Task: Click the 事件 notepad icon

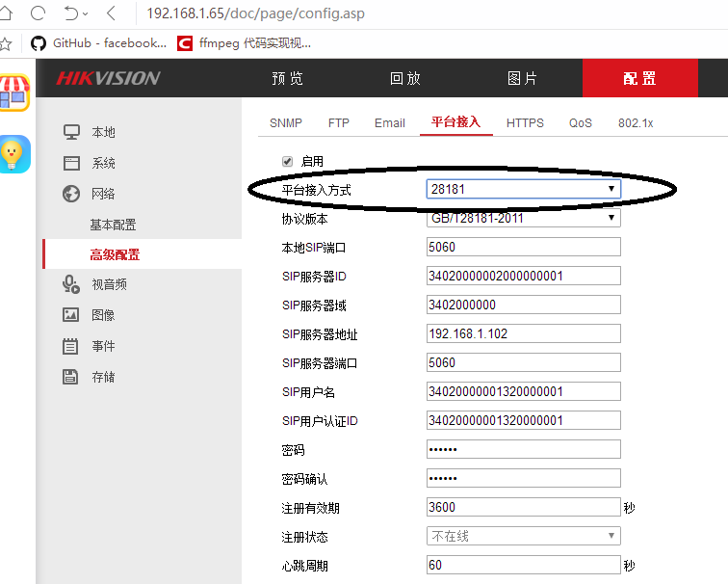Action: click(70, 346)
